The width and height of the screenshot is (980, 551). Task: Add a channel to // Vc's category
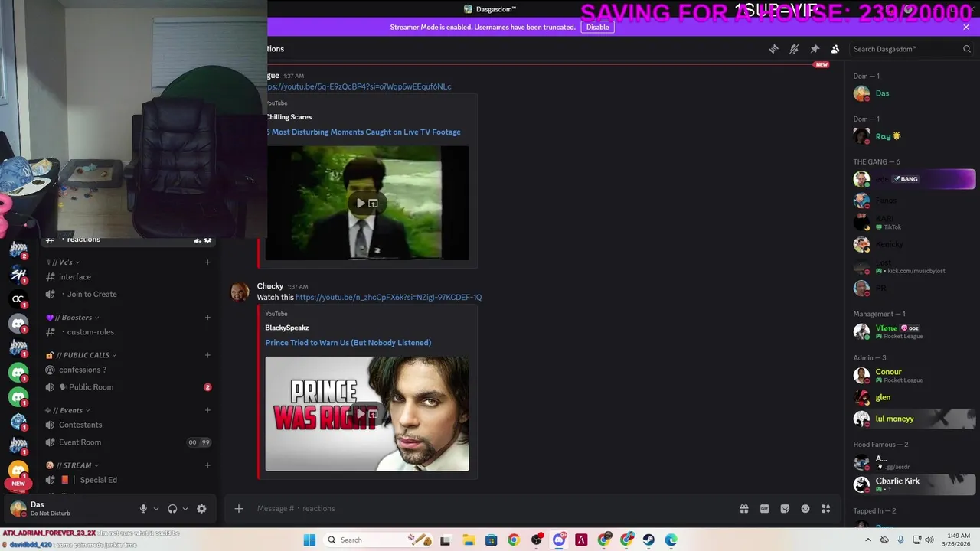point(207,262)
